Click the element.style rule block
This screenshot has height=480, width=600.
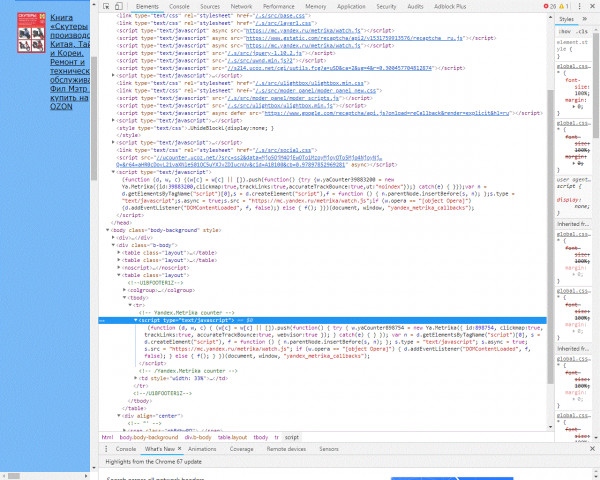click(572, 49)
